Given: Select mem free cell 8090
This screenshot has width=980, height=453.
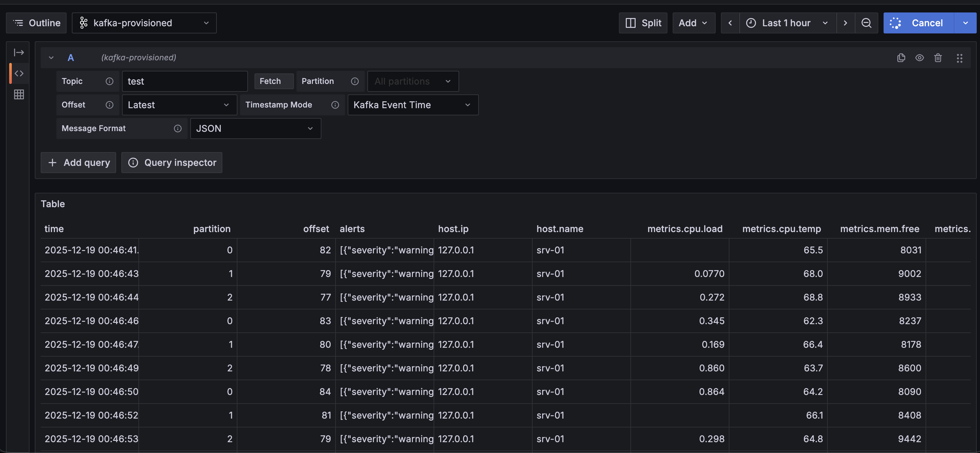Looking at the screenshot, I should 876,391.
